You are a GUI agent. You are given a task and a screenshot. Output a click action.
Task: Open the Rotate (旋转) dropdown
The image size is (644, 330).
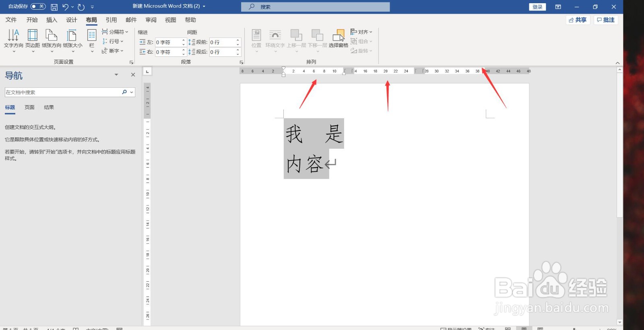(x=361, y=51)
